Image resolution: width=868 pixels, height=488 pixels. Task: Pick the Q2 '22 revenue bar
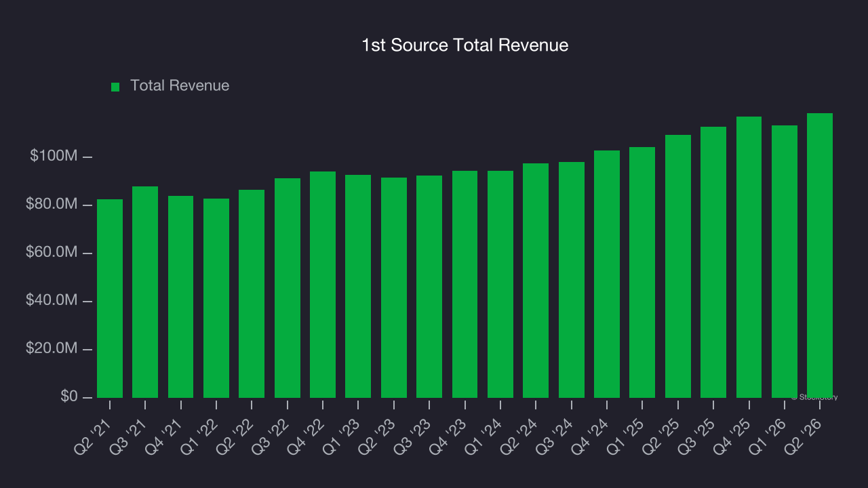click(252, 293)
